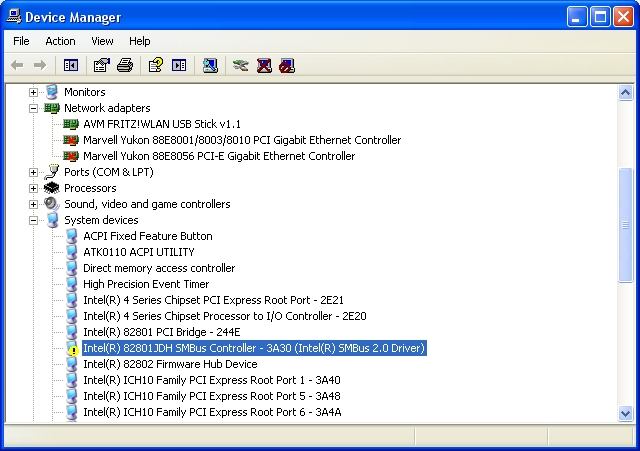This screenshot has height=451, width=640.
Task: Click the Update driver toolbar icon
Action: point(241,65)
